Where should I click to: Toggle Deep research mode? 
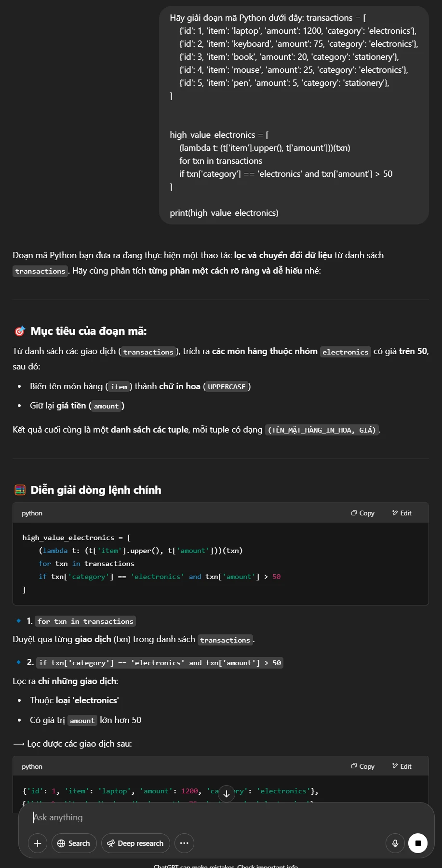135,843
